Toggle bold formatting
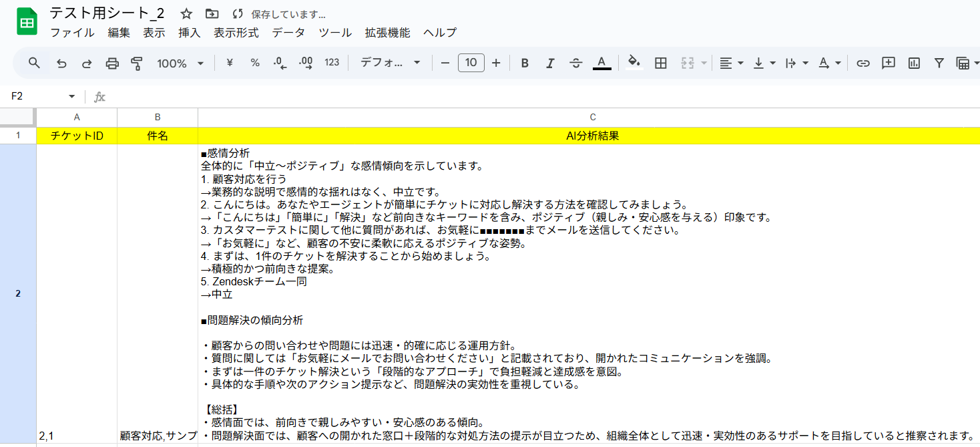Image resolution: width=980 pixels, height=447 pixels. pos(525,63)
